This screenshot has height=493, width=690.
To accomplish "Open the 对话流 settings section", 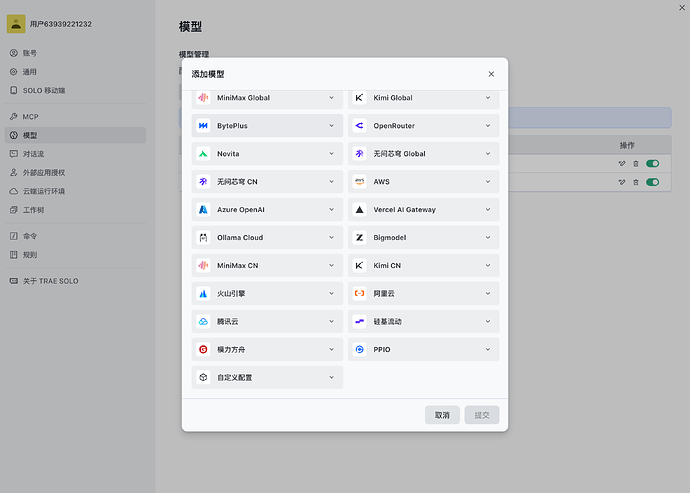I will (75, 154).
